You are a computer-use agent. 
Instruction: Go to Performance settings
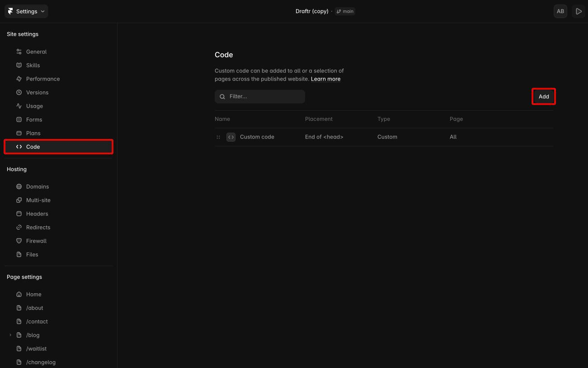pos(58,79)
